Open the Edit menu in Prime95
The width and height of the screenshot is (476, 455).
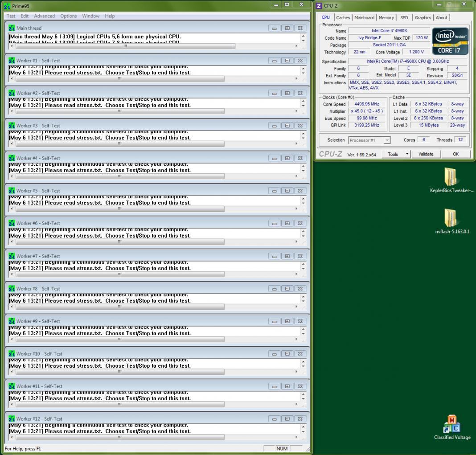coord(25,16)
